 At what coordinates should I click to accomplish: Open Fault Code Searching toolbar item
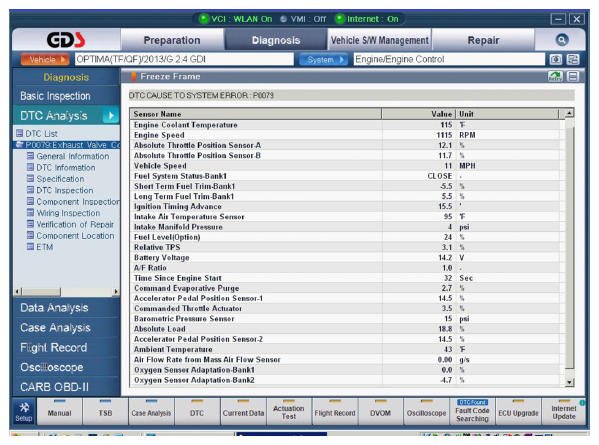coord(472,412)
